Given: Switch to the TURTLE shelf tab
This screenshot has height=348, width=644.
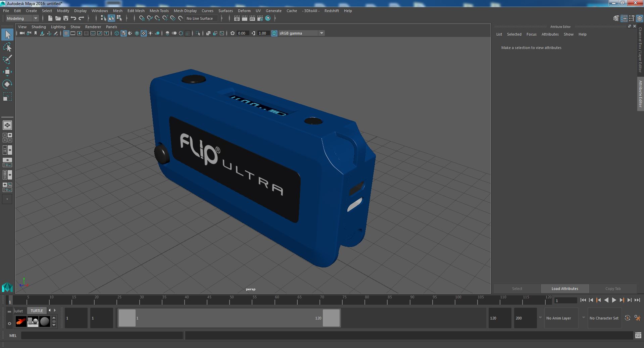Looking at the screenshot, I should pyautogui.click(x=37, y=311).
